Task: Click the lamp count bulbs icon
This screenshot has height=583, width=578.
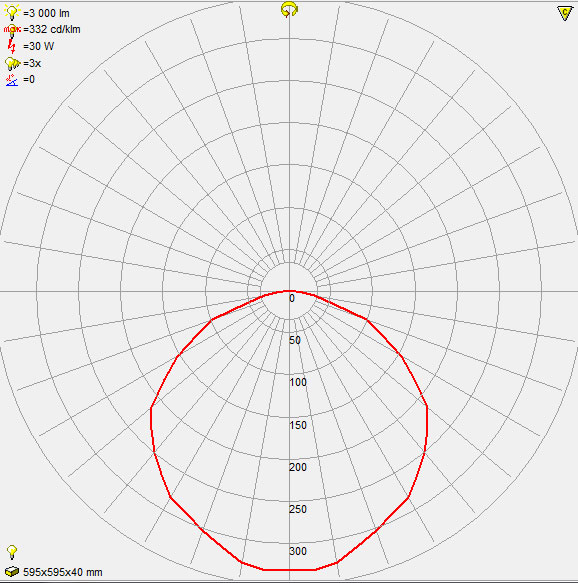Action: click(x=12, y=64)
